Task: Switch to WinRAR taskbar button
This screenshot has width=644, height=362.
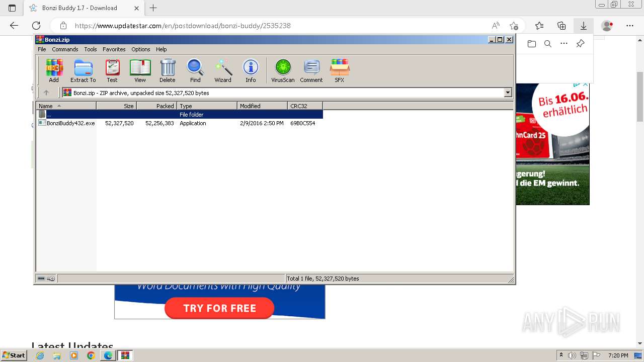Action: [x=125, y=355]
